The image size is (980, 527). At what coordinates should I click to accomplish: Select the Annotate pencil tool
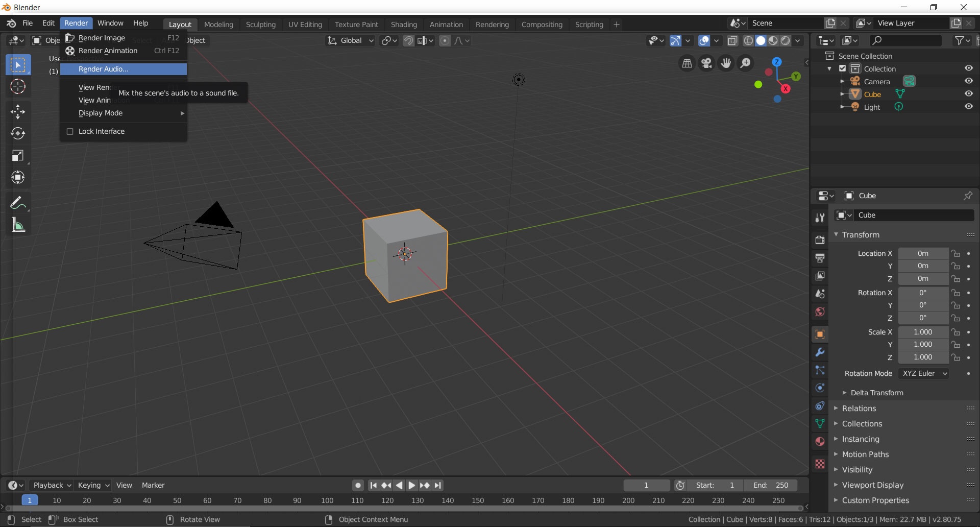pos(18,203)
